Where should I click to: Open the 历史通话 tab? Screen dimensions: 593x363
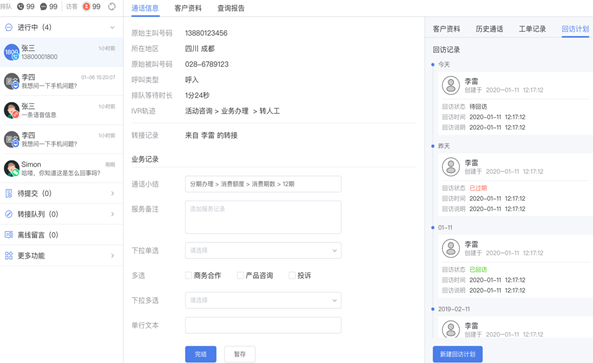click(489, 29)
